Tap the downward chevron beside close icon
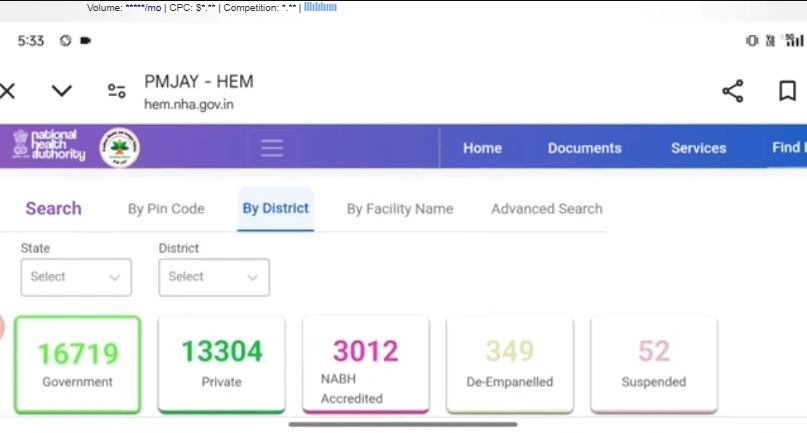This screenshot has height=433, width=807. click(62, 91)
